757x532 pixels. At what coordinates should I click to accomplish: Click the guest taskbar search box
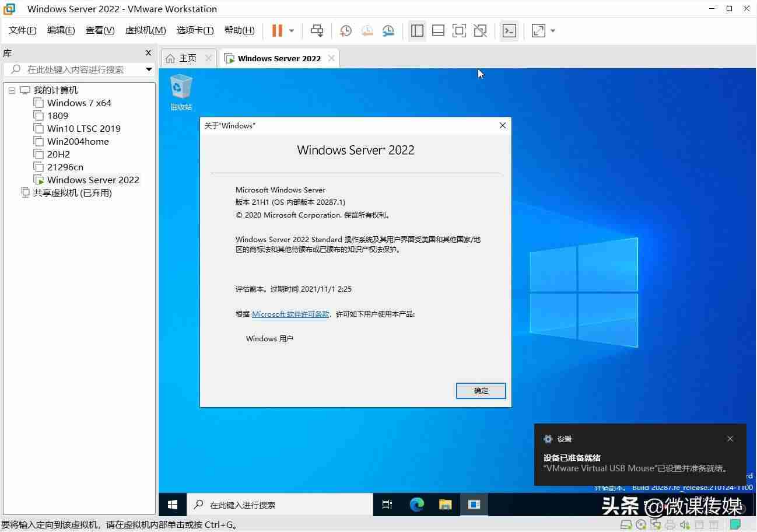279,505
